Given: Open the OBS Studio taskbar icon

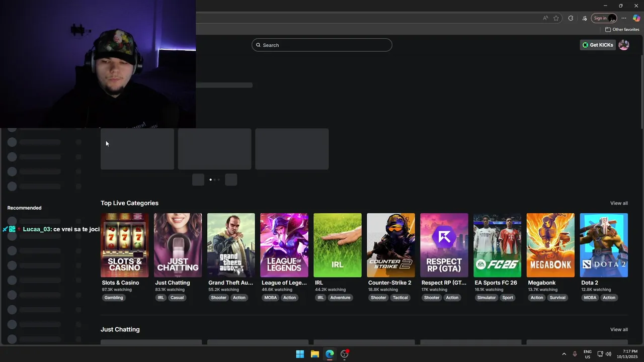Looking at the screenshot, I should click(345, 354).
